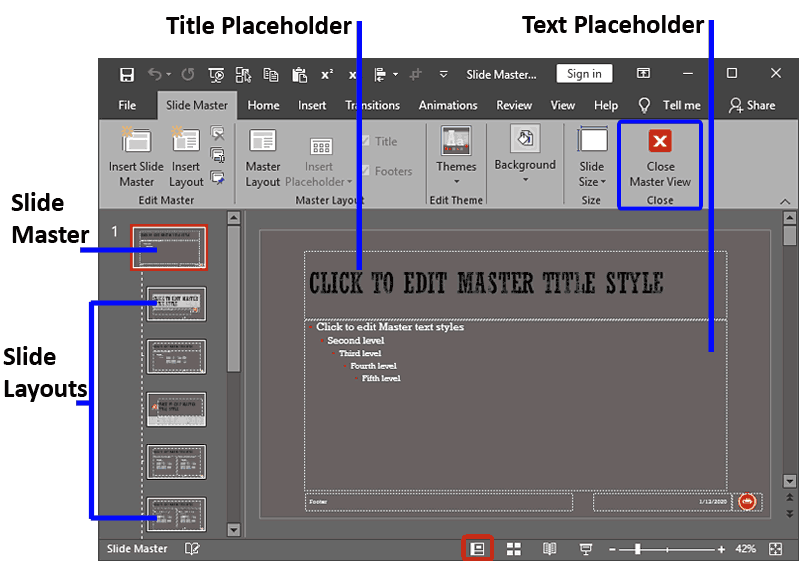
Task: Open the Insert tab
Action: tap(312, 105)
